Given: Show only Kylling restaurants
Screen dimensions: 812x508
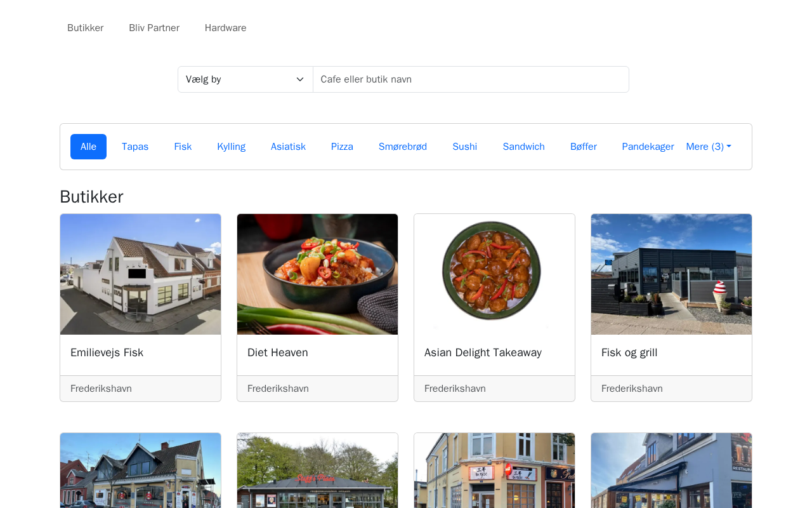Looking at the screenshot, I should (231, 147).
